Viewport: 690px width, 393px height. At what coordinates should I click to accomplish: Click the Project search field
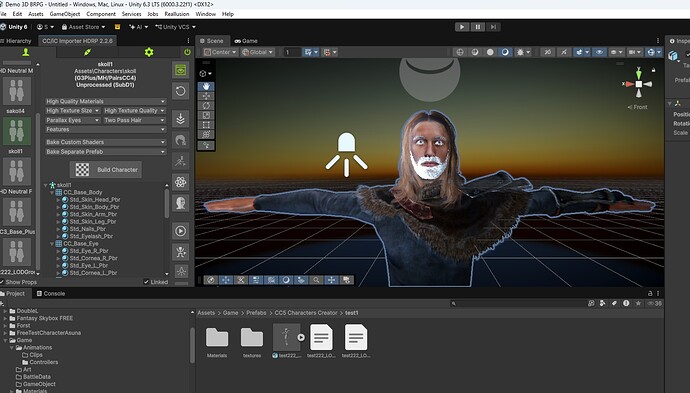pos(518,303)
